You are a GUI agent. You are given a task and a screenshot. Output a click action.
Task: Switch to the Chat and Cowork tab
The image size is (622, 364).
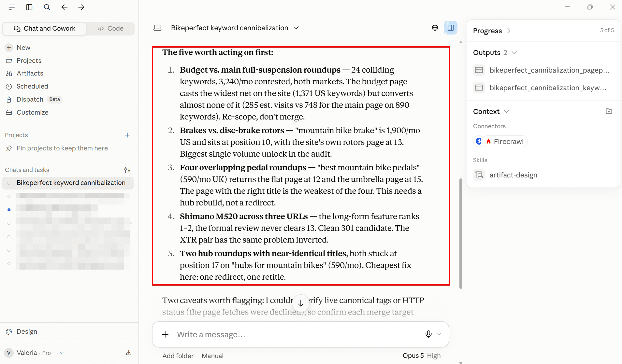(45, 28)
